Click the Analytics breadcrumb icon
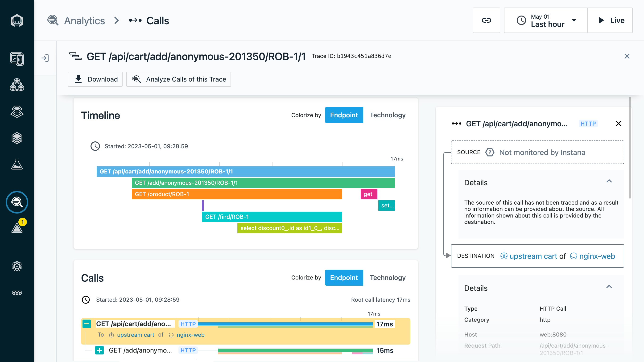The width and height of the screenshot is (644, 362). pos(53,20)
